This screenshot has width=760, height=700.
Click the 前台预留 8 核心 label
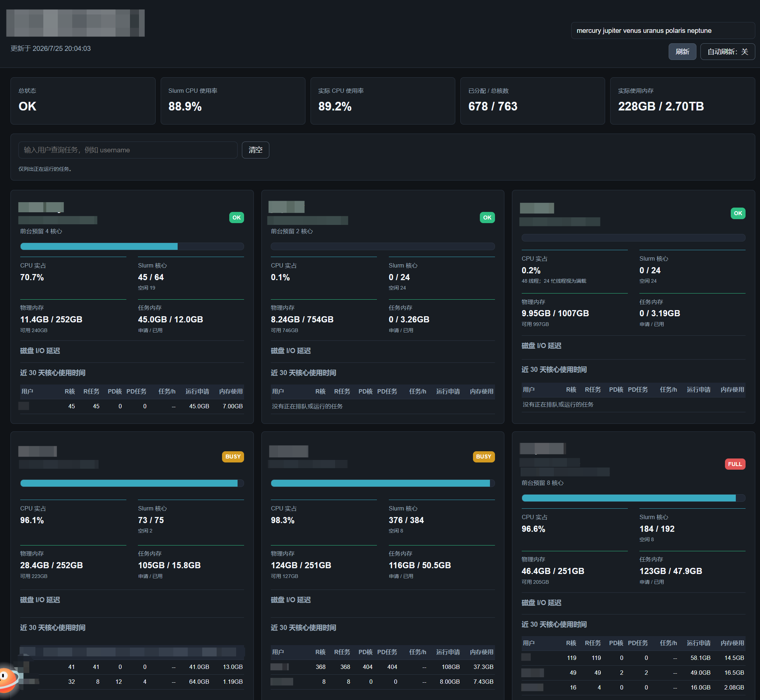[x=543, y=483]
